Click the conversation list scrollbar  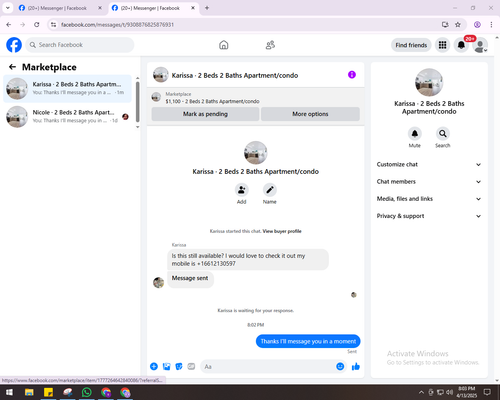(137, 103)
